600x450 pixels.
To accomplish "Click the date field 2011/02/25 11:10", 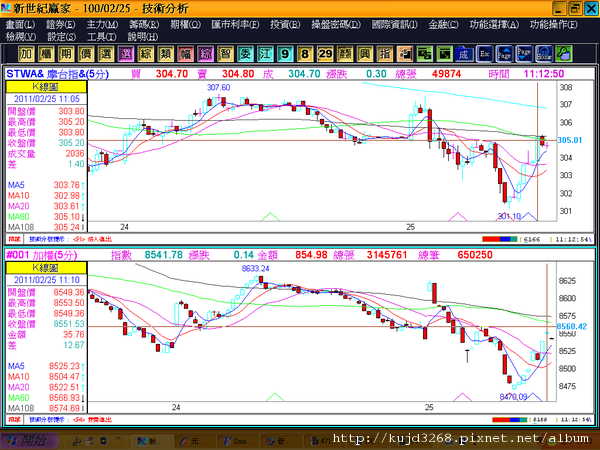I will 47,280.
